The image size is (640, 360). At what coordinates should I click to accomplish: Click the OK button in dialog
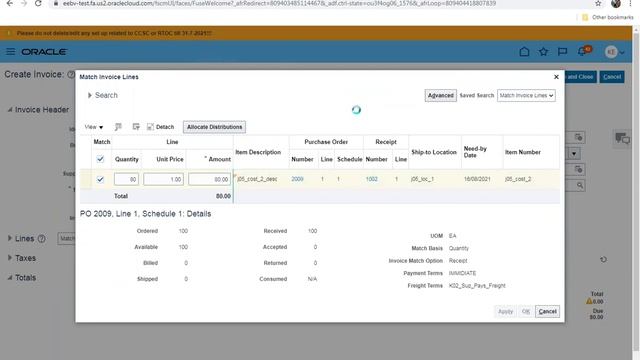click(526, 311)
